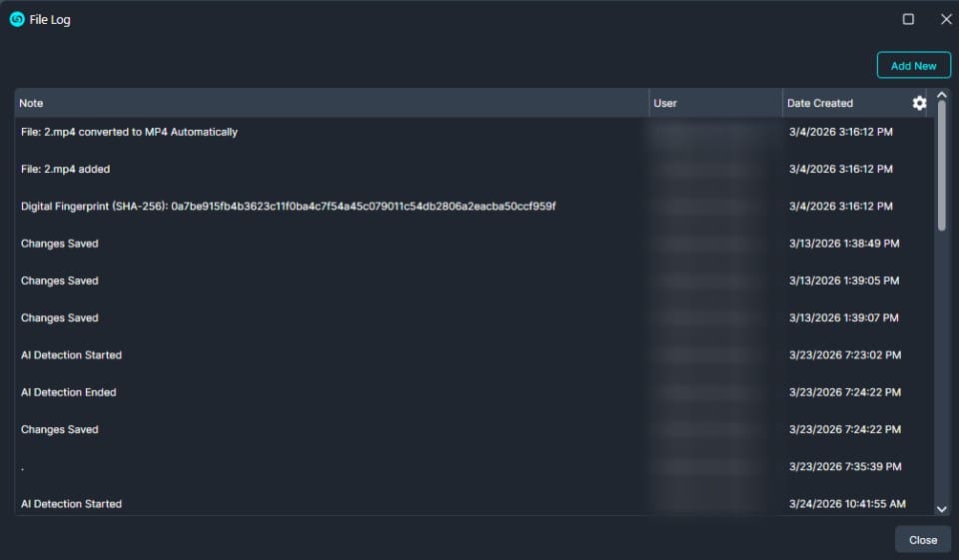
Task: Close the window with the X icon
Action: [946, 19]
